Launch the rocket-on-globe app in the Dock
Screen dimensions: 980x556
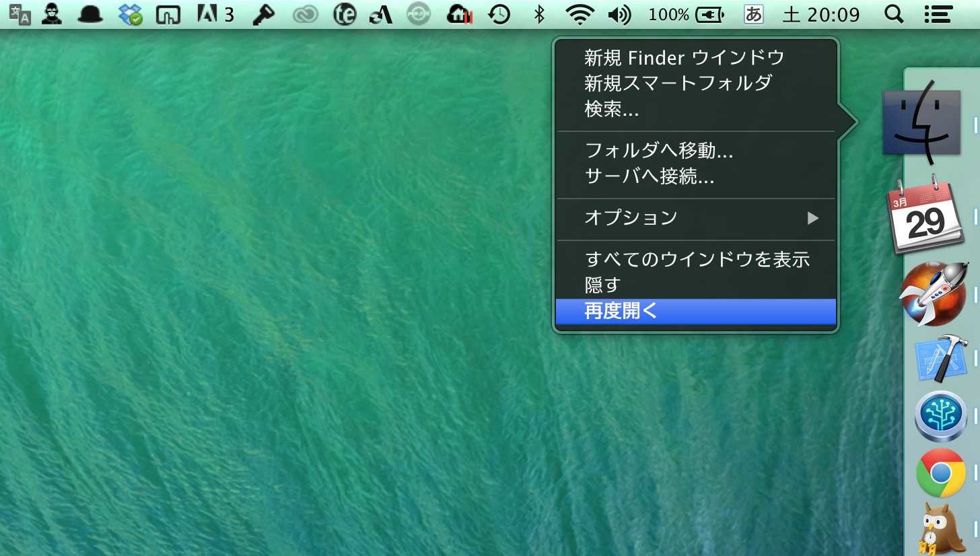coord(934,293)
